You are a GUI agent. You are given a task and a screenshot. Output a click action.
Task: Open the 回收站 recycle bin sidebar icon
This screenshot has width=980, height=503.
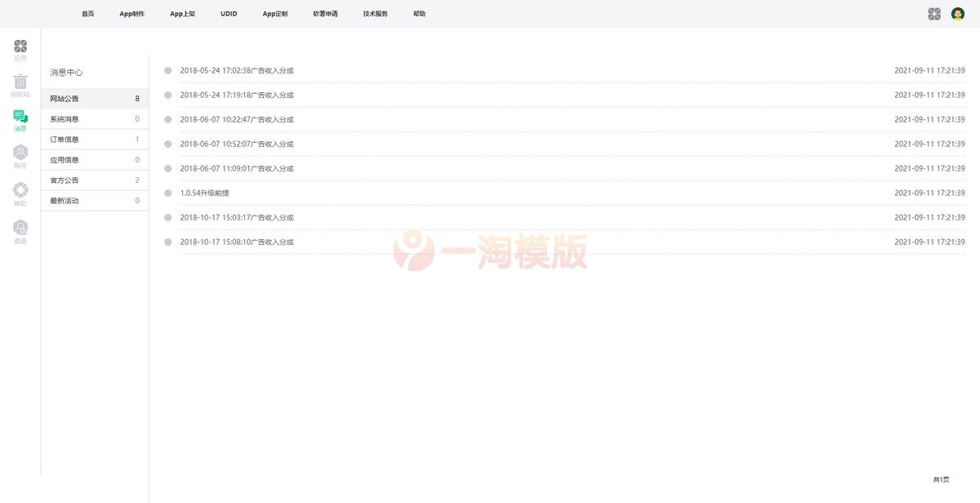coord(20,85)
